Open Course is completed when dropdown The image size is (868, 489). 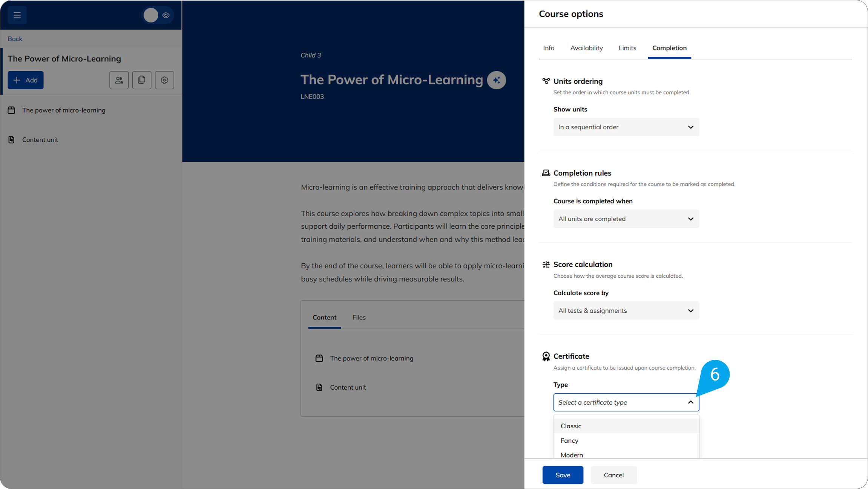(x=626, y=219)
